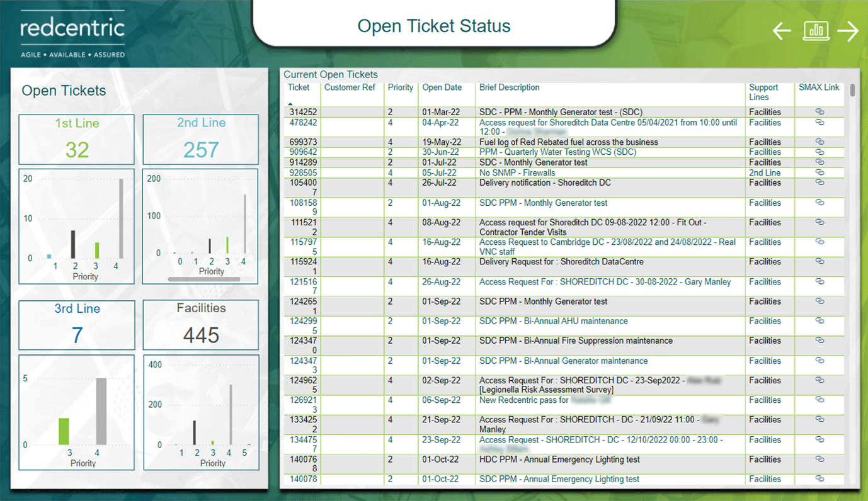The width and height of the screenshot is (868, 501).
Task: Open SMAX link for Delivery Request Shoreditch DataCentre
Action: (819, 262)
